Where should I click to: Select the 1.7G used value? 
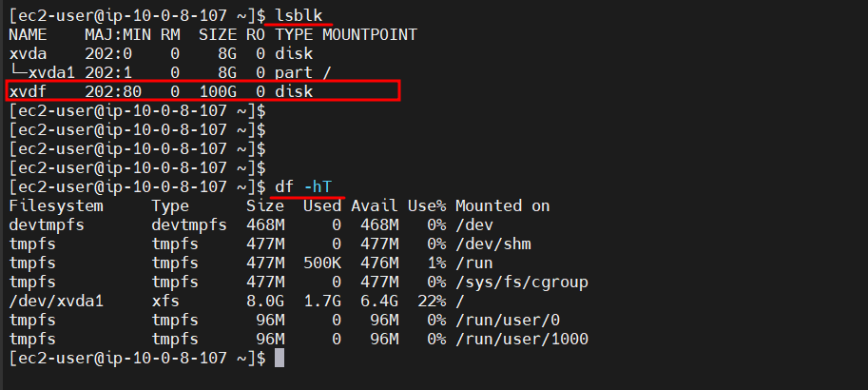pyautogui.click(x=322, y=302)
